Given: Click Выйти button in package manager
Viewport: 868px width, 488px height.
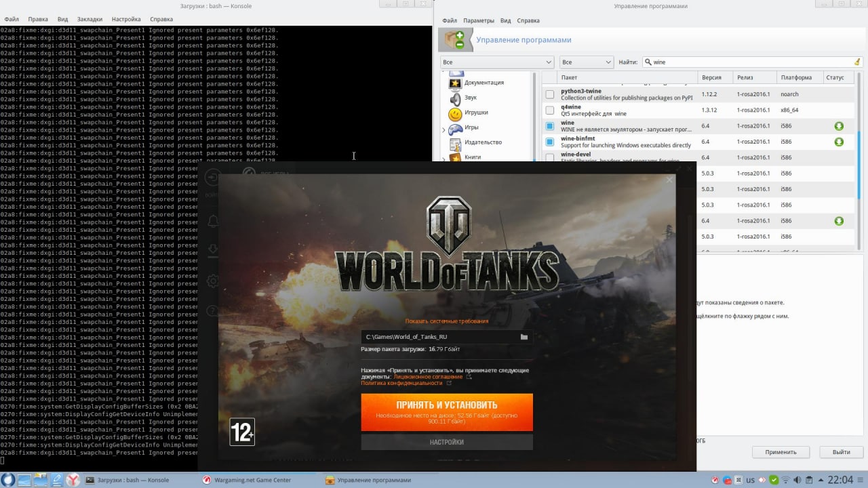Looking at the screenshot, I should pyautogui.click(x=841, y=452).
